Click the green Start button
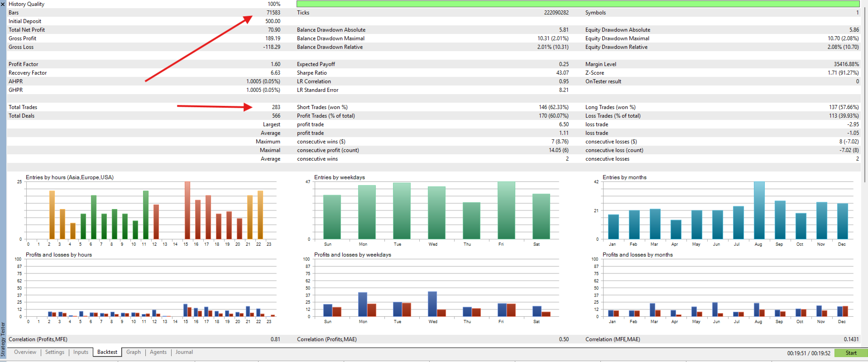 click(851, 353)
